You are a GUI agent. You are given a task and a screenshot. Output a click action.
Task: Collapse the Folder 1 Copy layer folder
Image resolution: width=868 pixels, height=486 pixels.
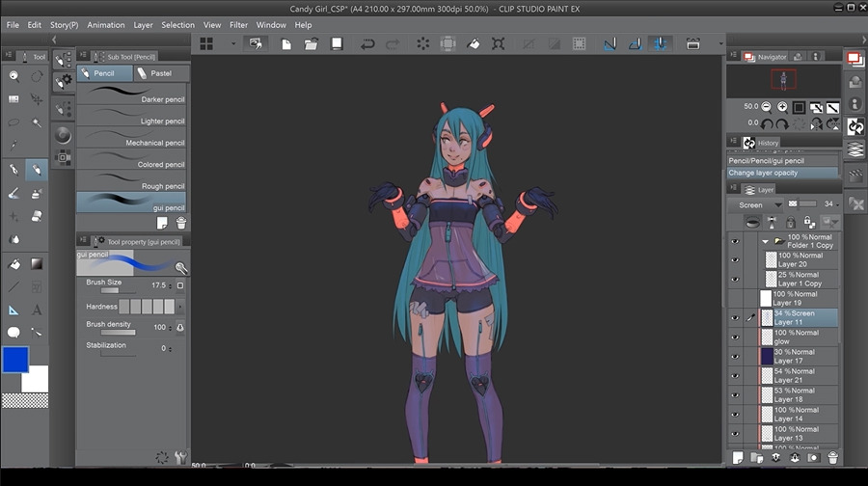[766, 241]
